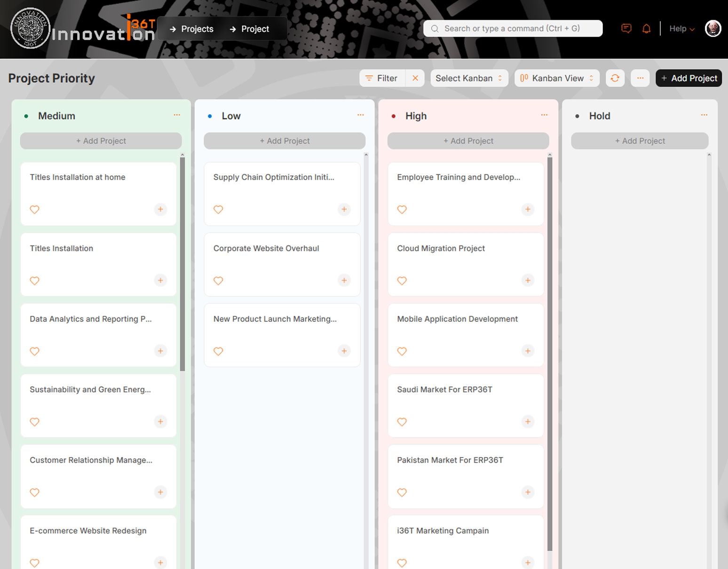The image size is (728, 569).
Task: Clear the filter with the X icon
Action: 415,78
